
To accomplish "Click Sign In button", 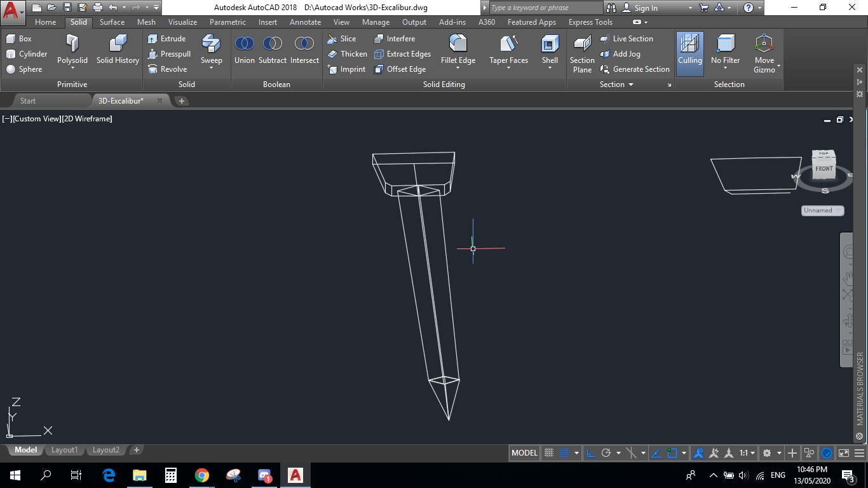I will [640, 8].
